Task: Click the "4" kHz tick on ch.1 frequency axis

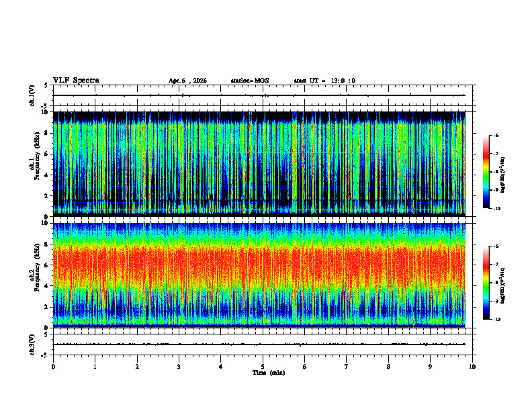Action: tap(47, 175)
